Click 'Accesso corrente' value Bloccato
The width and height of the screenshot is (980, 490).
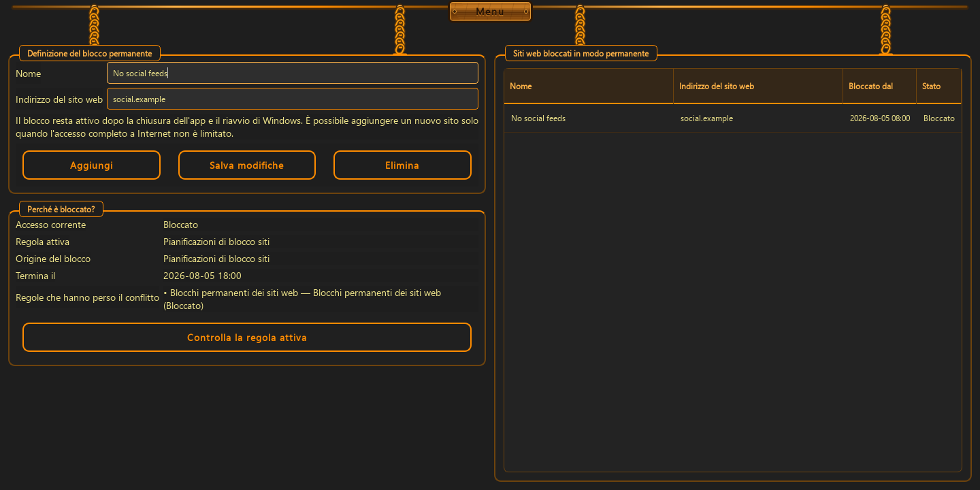pyautogui.click(x=180, y=225)
